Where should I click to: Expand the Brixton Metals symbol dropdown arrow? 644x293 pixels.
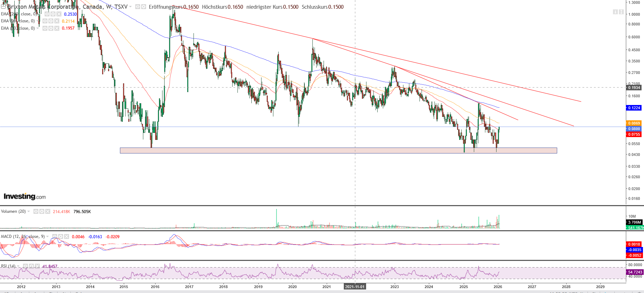click(130, 7)
